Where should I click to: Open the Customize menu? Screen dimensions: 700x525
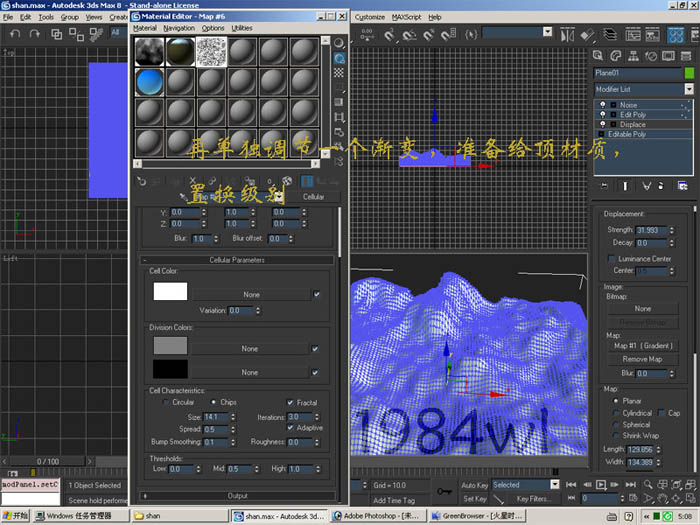click(370, 17)
